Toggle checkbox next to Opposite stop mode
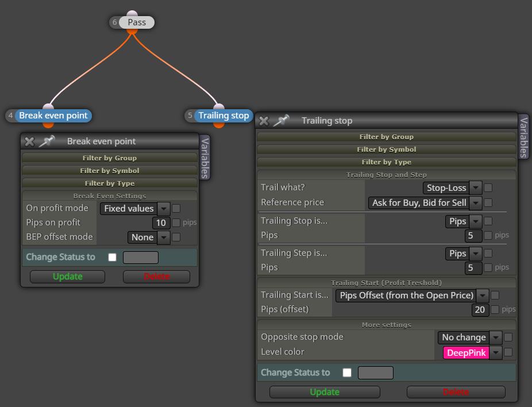Image resolution: width=532 pixels, height=407 pixels. click(x=508, y=337)
